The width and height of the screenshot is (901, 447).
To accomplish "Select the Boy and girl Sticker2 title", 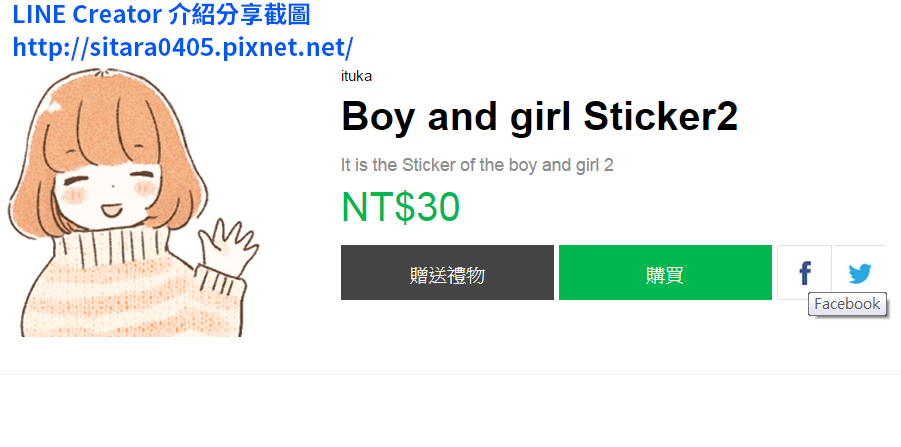I will tap(539, 116).
